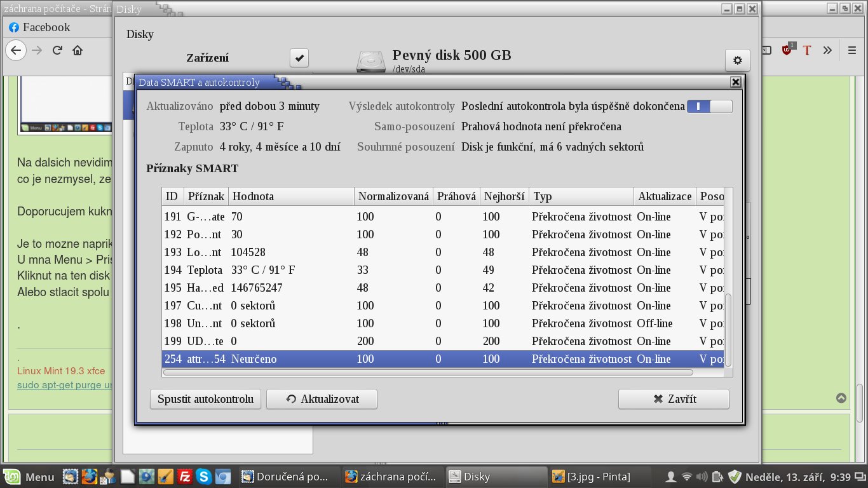Reload the page with browser refresh icon
Image resolution: width=868 pixels, height=488 pixels.
57,50
